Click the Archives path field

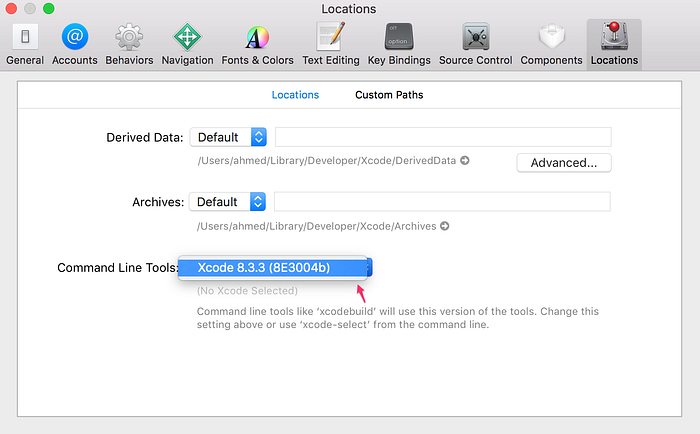pos(442,202)
